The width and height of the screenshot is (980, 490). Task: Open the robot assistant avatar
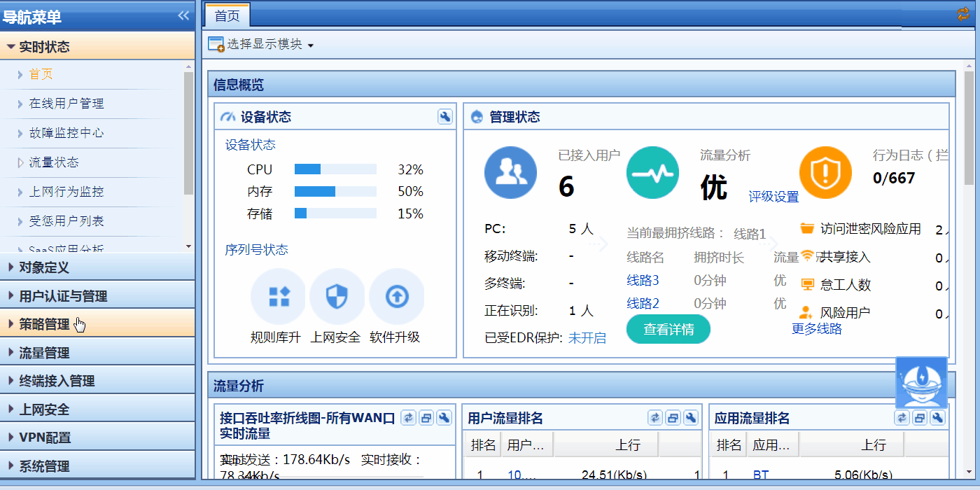(x=922, y=383)
